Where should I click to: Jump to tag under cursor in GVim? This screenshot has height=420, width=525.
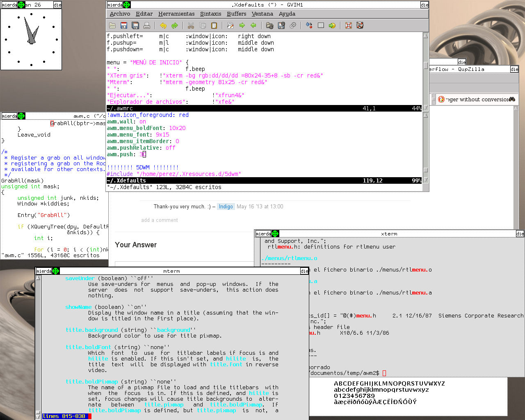(332, 25)
